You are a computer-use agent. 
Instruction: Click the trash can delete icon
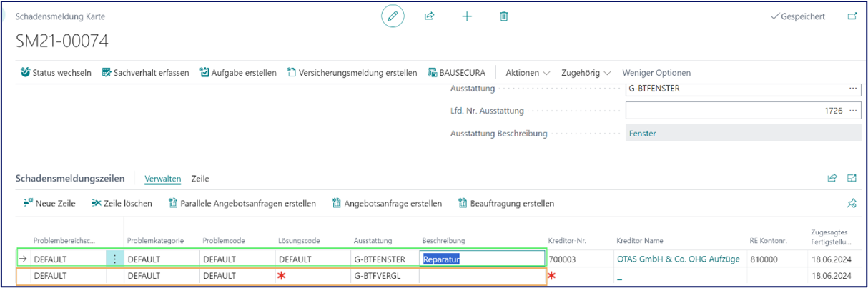504,16
